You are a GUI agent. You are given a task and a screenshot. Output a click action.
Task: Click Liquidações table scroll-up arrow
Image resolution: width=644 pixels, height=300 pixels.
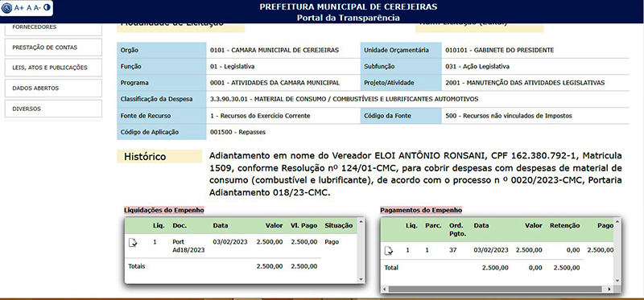click(361, 222)
